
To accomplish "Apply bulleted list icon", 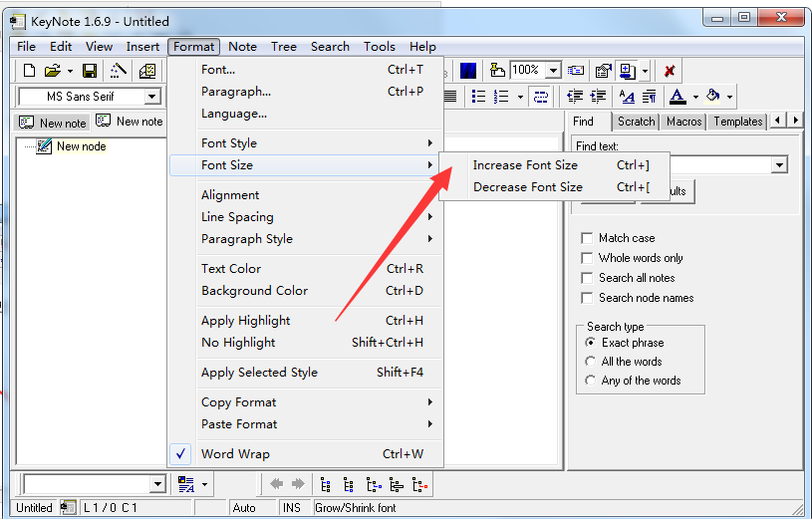I will tap(478, 97).
